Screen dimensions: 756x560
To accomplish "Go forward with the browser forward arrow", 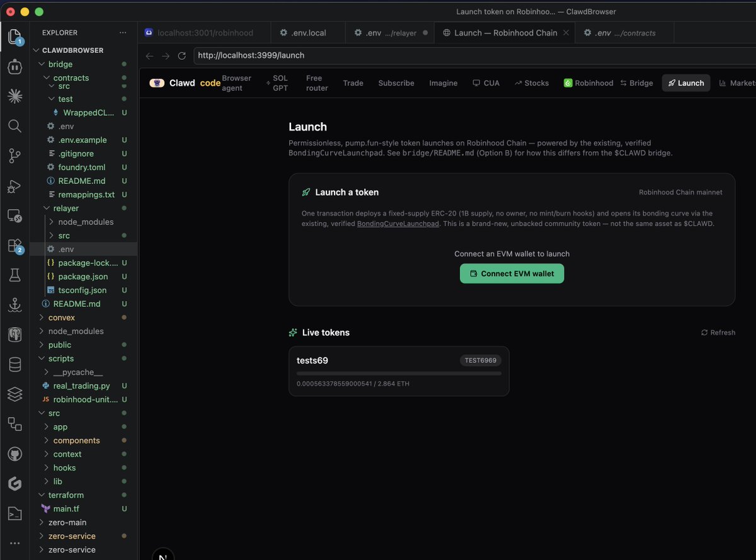I will [166, 55].
